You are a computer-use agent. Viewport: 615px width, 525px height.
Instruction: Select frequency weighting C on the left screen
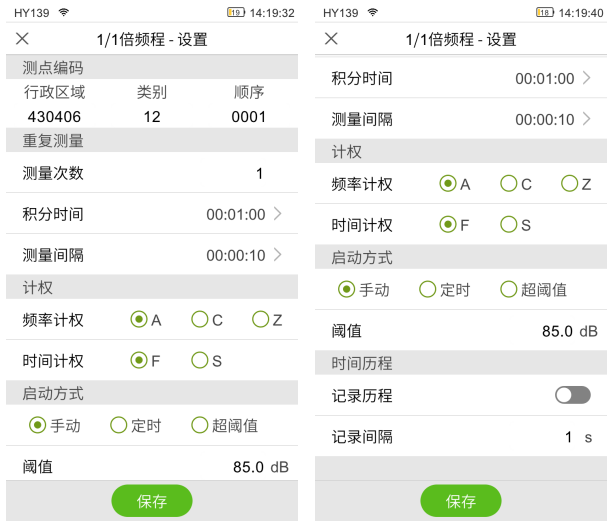pyautogui.click(x=200, y=320)
